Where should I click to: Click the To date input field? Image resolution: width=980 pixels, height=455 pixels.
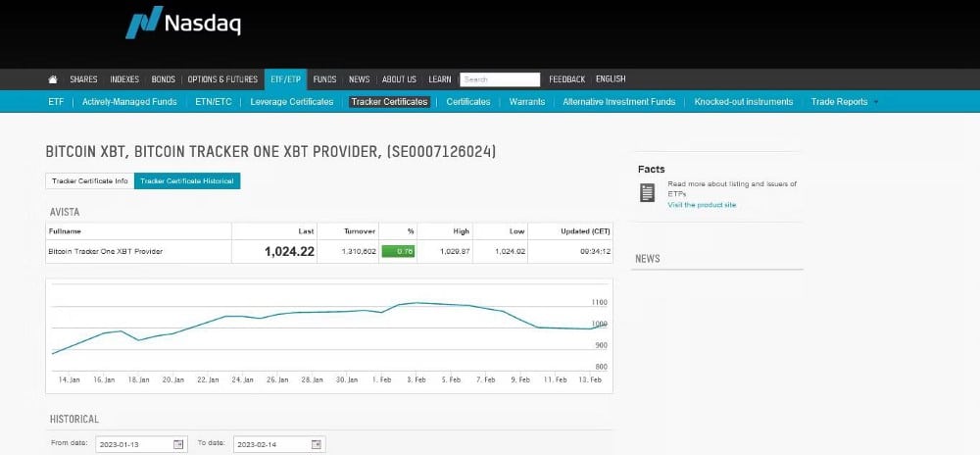279,444
